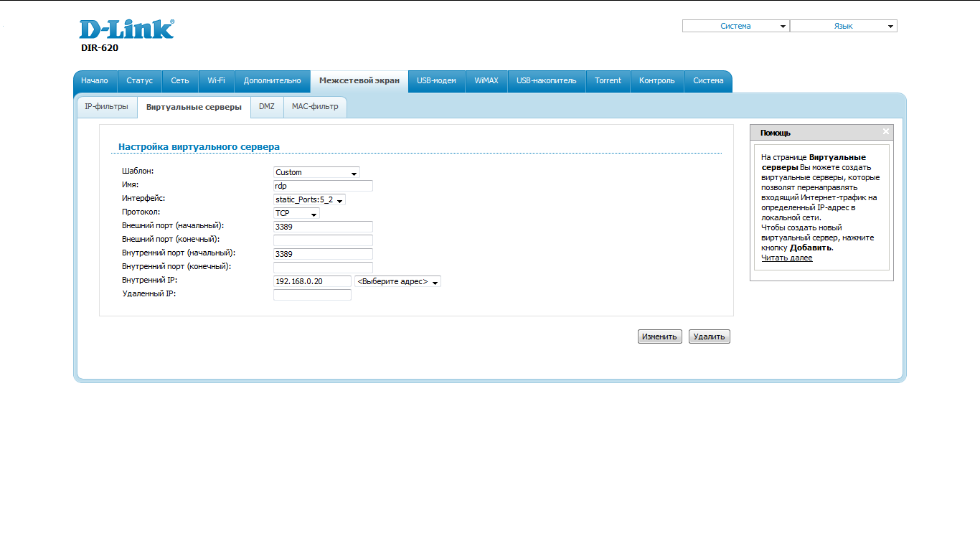Open the DMZ subtab

(x=267, y=106)
